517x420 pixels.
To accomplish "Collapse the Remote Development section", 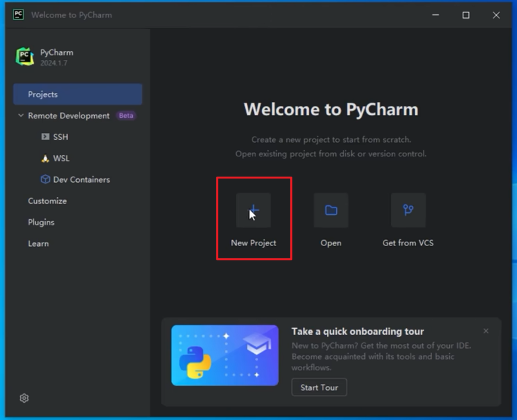I will pyautogui.click(x=21, y=116).
